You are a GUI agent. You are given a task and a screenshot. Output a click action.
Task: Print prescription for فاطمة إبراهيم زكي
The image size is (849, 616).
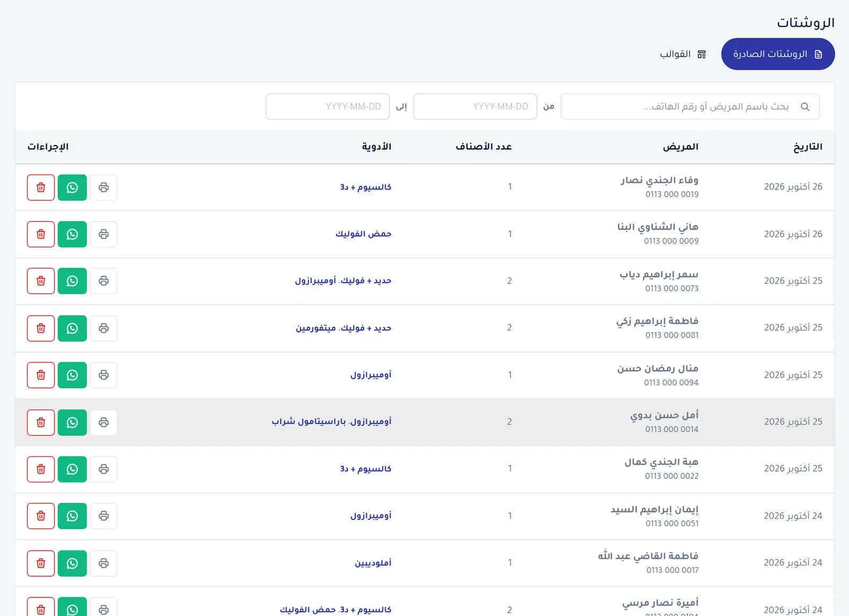[x=103, y=328]
